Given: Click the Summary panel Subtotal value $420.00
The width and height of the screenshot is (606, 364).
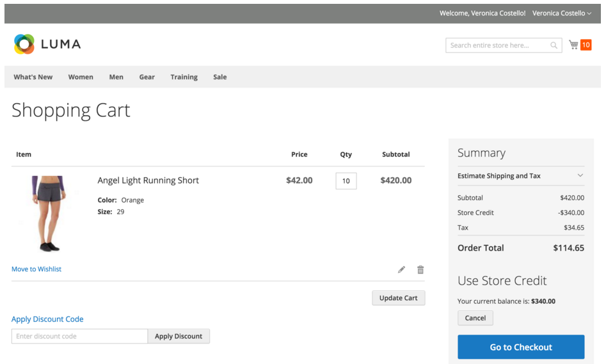Looking at the screenshot, I should pyautogui.click(x=572, y=198).
